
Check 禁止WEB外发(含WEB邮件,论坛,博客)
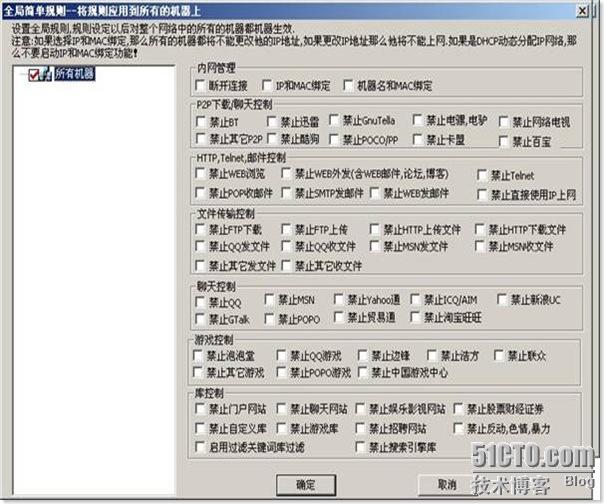(x=286, y=173)
